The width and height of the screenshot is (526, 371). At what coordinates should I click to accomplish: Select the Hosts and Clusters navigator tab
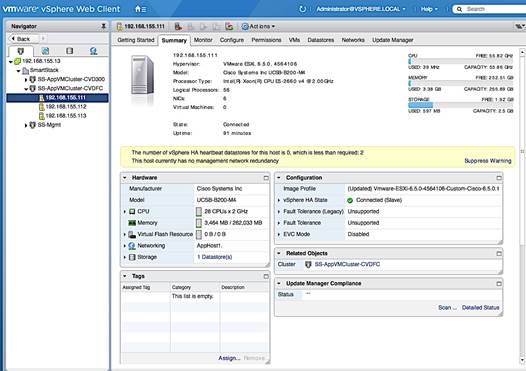[x=21, y=51]
